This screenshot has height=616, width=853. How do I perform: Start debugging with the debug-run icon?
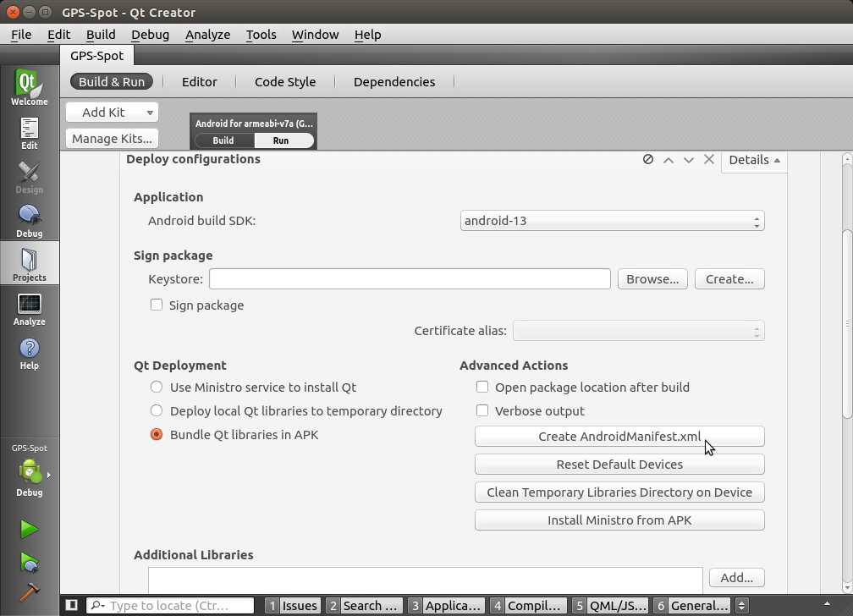tap(30, 562)
